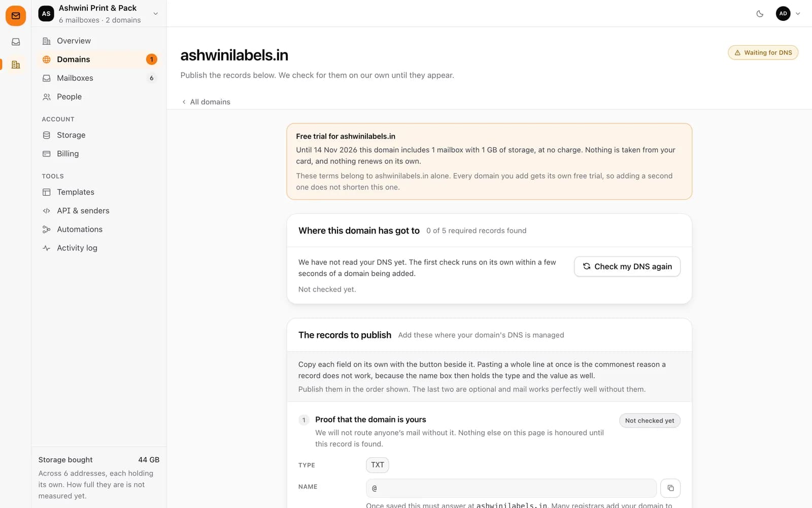Viewport: 812px width, 508px height.
Task: Click the TXT record type chip
Action: [x=378, y=465]
